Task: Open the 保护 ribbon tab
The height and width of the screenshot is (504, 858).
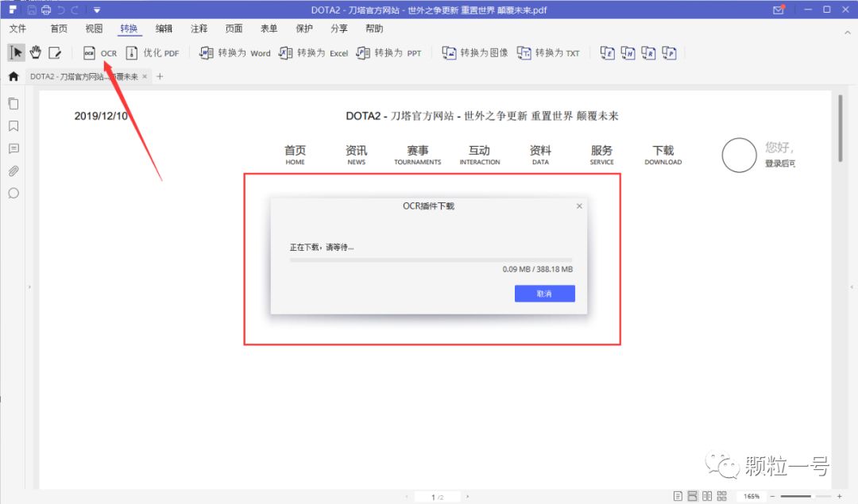Action: point(303,29)
